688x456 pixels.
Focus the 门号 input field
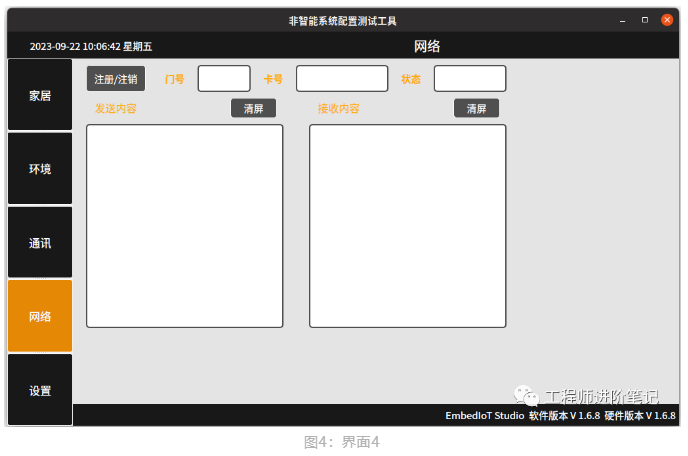click(x=224, y=79)
